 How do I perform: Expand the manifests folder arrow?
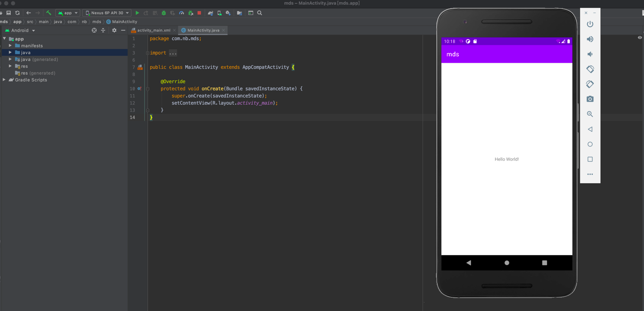(x=10, y=46)
